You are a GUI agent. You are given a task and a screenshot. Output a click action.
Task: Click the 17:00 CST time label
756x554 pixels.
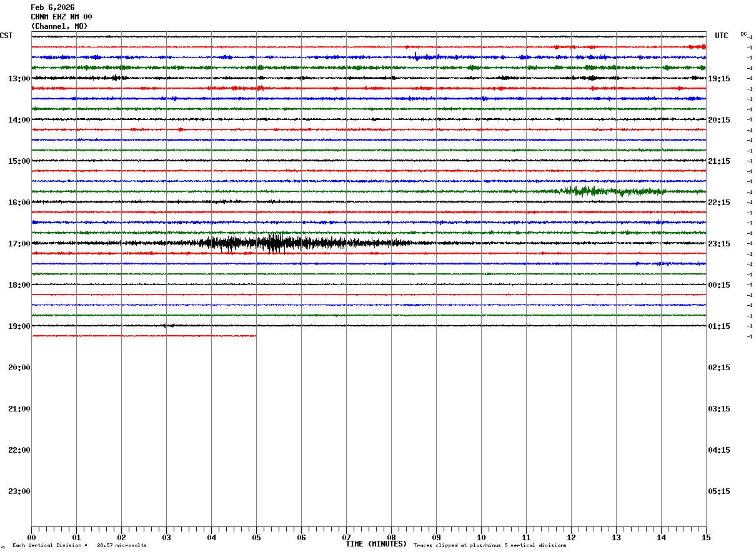(19, 244)
